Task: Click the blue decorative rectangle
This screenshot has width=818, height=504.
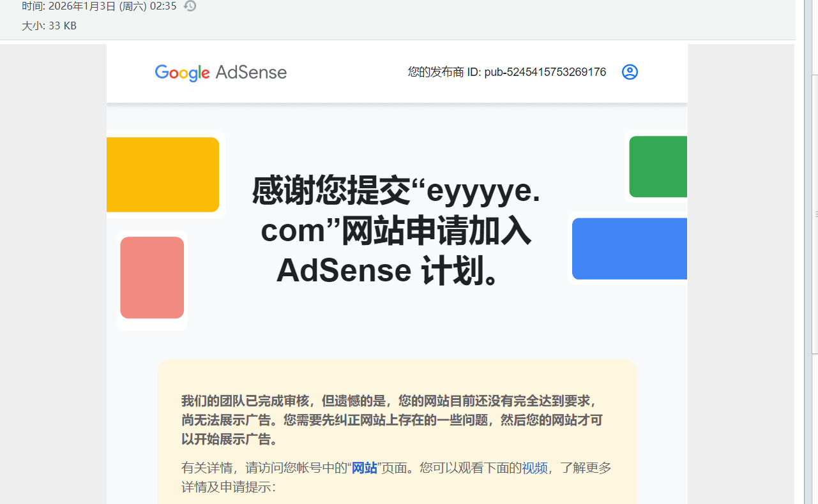Action: 629,249
